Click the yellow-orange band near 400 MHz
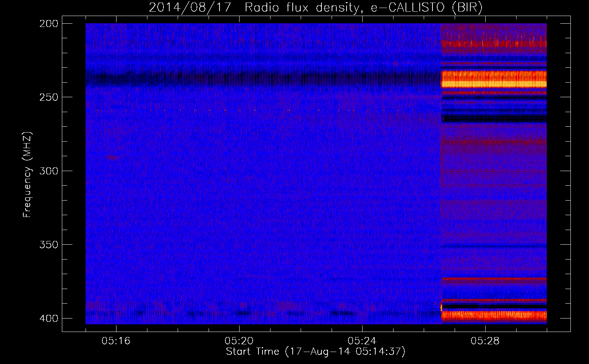The height and width of the screenshot is (364, 589). [x=494, y=316]
